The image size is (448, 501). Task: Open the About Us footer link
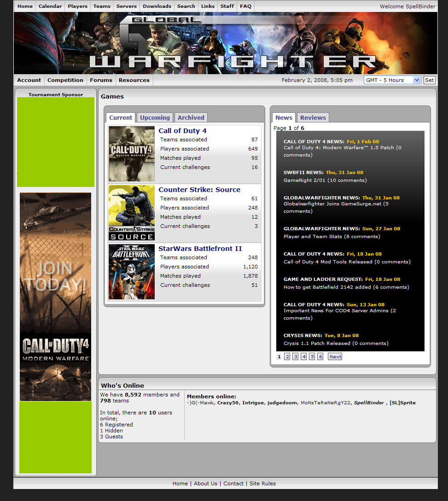pyautogui.click(x=205, y=484)
